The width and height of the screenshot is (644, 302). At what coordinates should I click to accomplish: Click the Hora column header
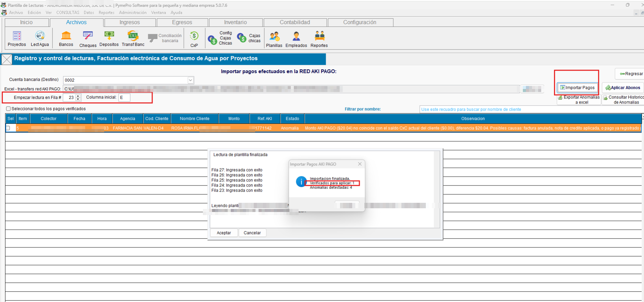pos(102,119)
